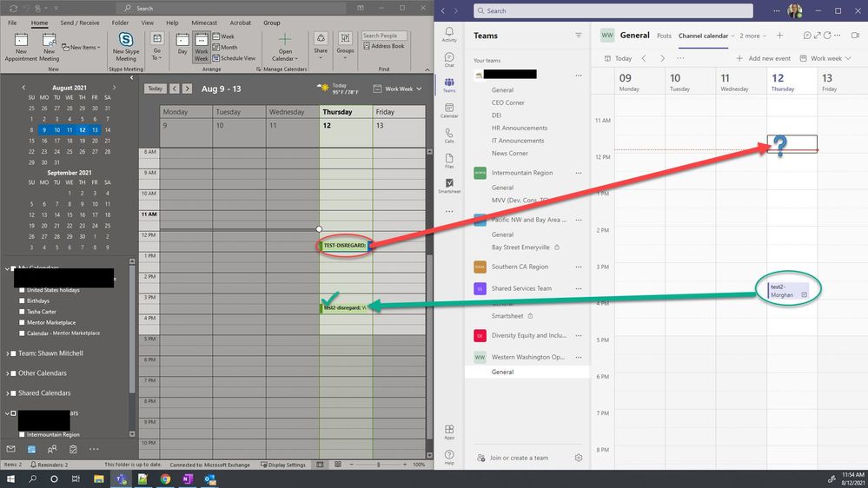This screenshot has height=488, width=868.
Task: Select Work Week view in Outlook ribbon
Action: click(202, 47)
